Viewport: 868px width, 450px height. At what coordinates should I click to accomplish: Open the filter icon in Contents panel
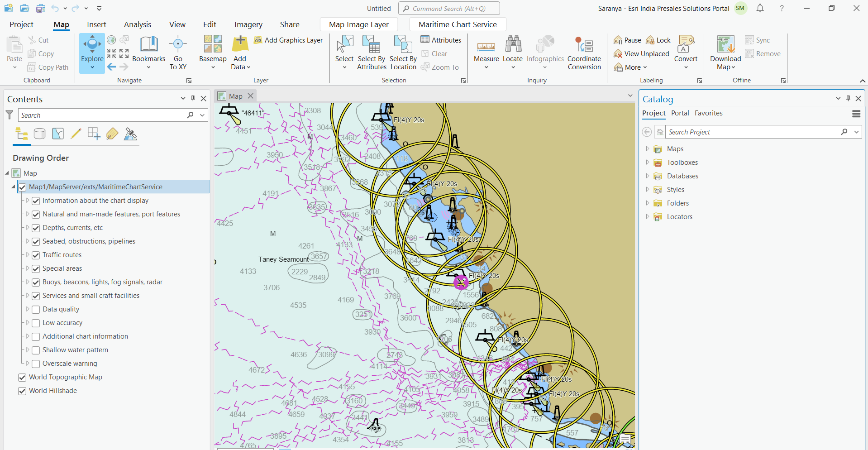pyautogui.click(x=10, y=115)
